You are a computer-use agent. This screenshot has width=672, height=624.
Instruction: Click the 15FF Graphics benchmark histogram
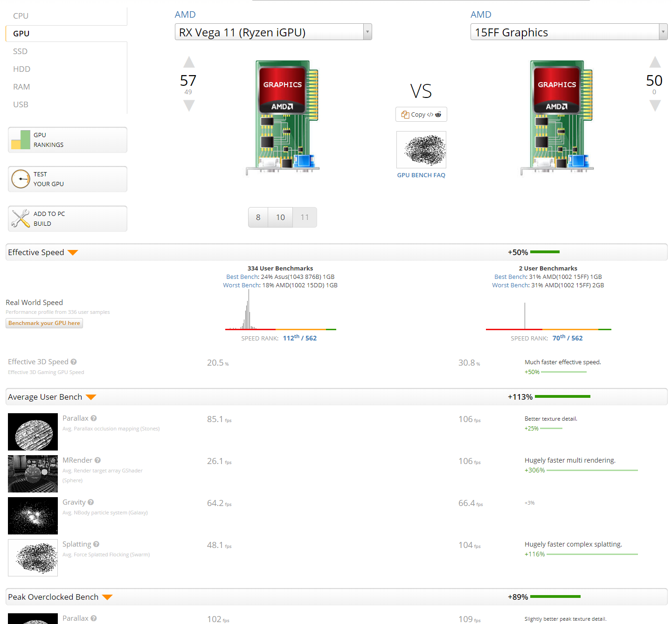coord(548,316)
